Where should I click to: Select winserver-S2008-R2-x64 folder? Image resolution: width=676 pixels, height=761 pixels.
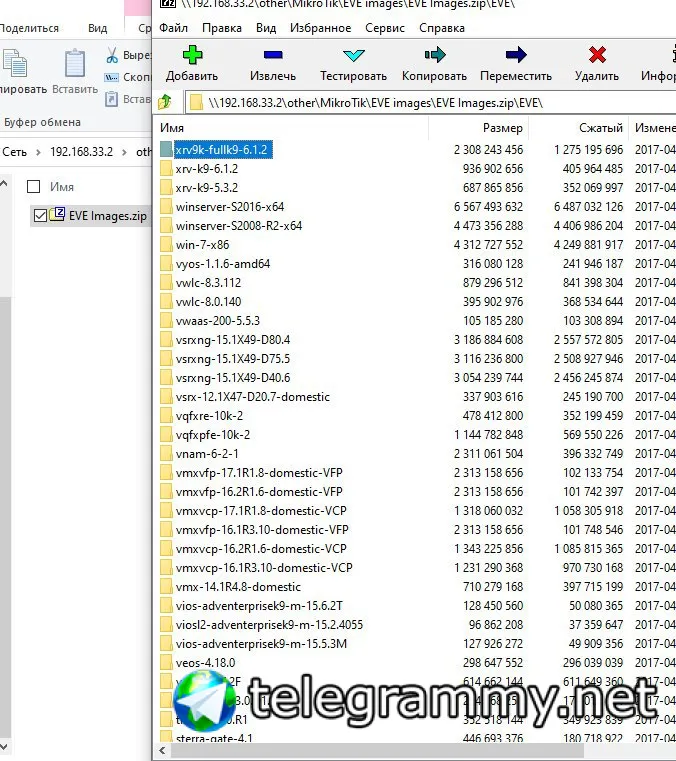tap(239, 226)
